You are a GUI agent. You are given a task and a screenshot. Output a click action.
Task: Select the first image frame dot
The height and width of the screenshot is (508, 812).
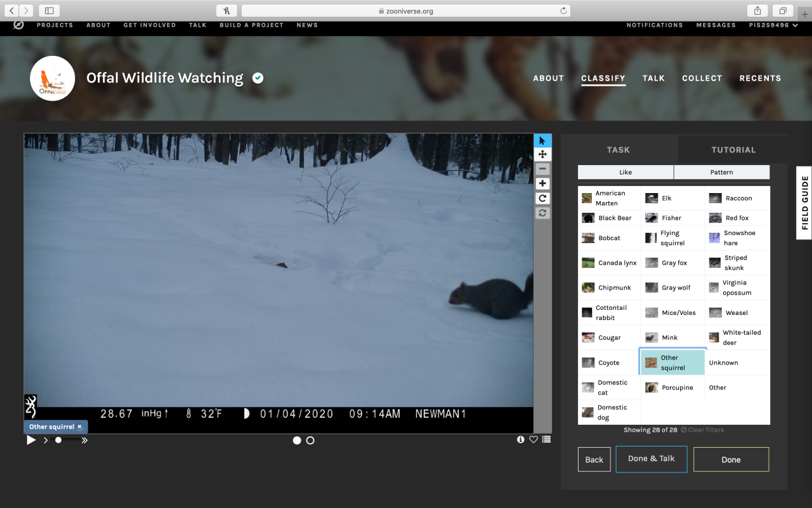click(x=297, y=440)
